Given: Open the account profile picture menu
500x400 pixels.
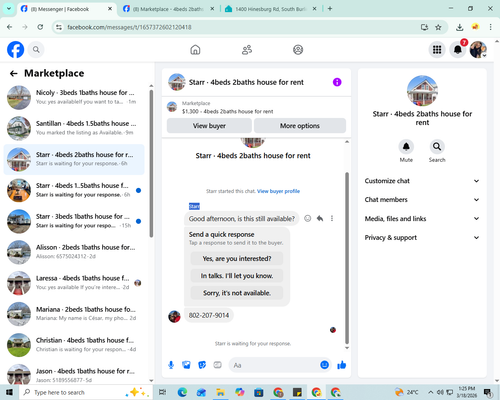Looking at the screenshot, I should click(478, 50).
